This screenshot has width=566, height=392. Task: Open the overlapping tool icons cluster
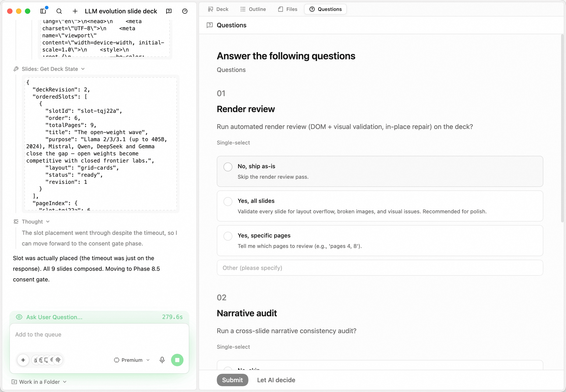pyautogui.click(x=47, y=360)
